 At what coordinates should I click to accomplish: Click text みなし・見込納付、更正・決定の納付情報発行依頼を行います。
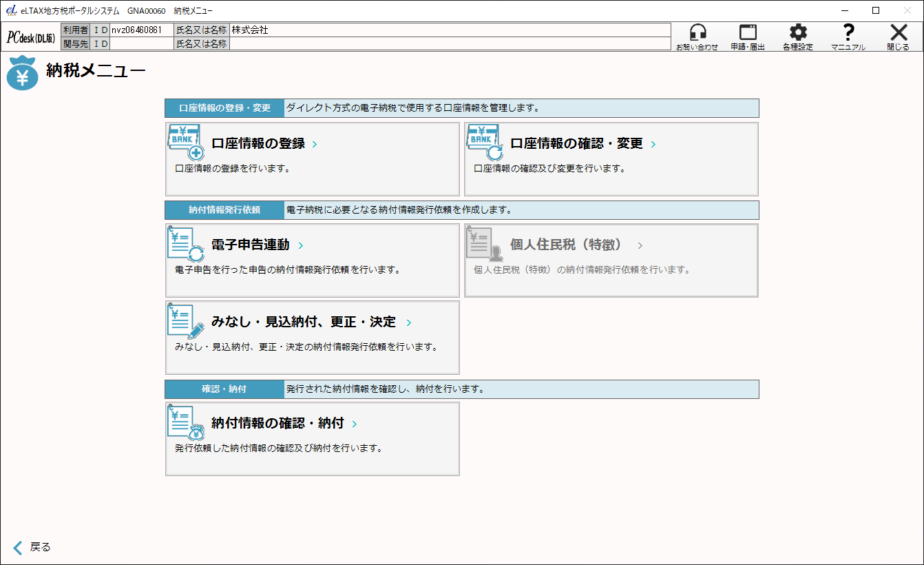coord(306,347)
